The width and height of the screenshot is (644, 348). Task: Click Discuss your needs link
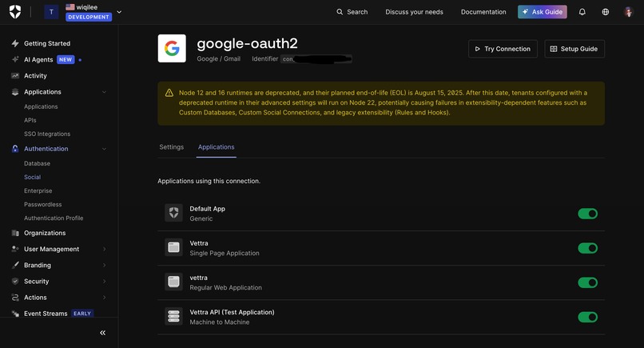tap(414, 12)
